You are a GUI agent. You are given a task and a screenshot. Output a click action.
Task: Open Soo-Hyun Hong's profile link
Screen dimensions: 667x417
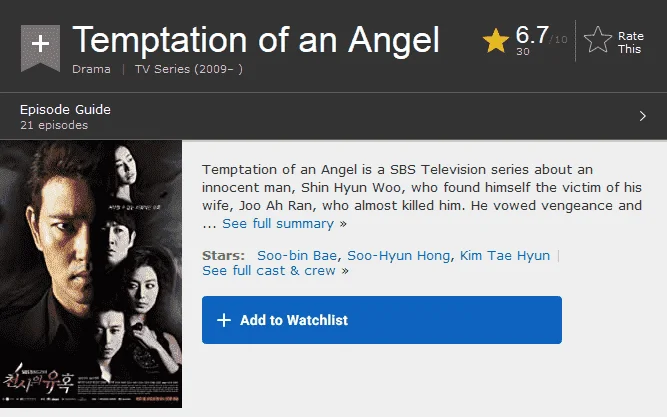point(399,255)
